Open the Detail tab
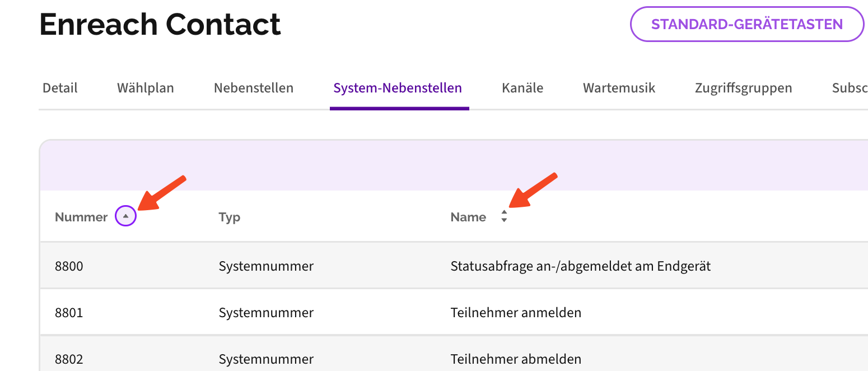868x371 pixels. (x=60, y=88)
